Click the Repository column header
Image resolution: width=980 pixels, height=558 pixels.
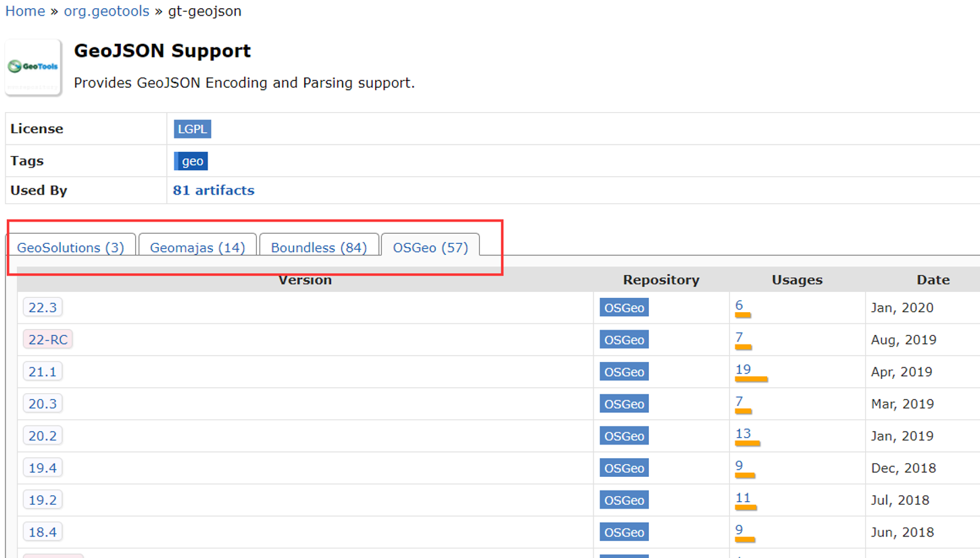661,280
